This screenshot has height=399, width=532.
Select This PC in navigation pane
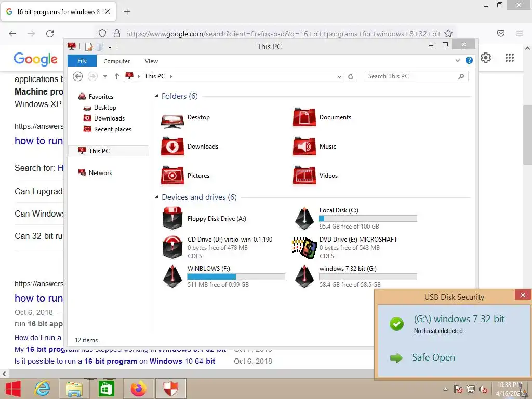pos(109,151)
